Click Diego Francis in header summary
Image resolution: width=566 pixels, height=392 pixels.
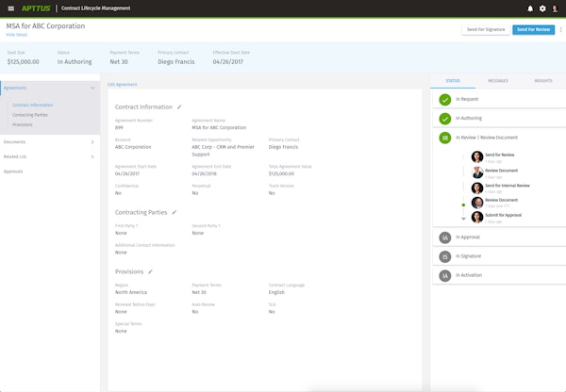pos(175,61)
